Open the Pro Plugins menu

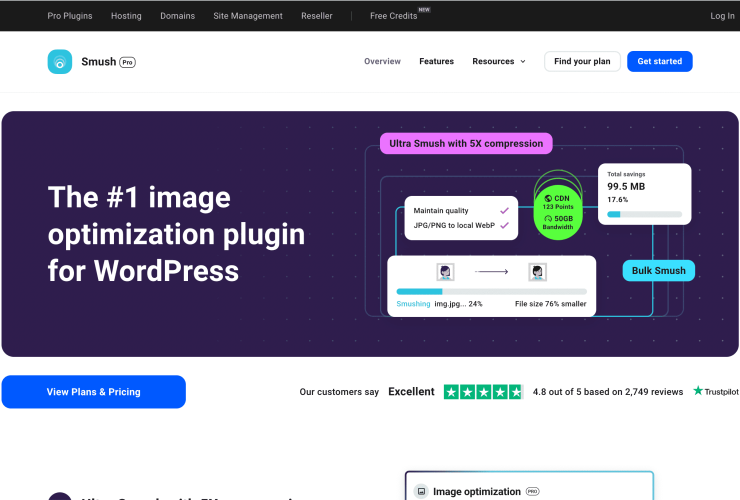tap(69, 16)
